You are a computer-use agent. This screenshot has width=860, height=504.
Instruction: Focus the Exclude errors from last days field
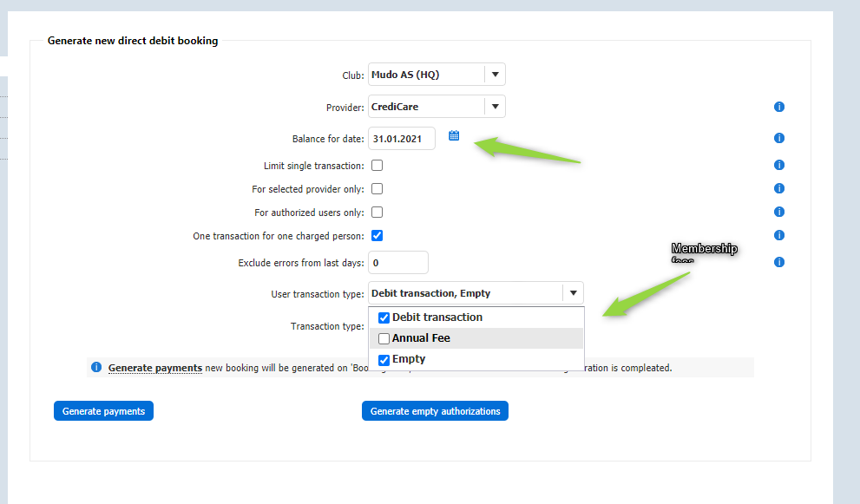[398, 262]
